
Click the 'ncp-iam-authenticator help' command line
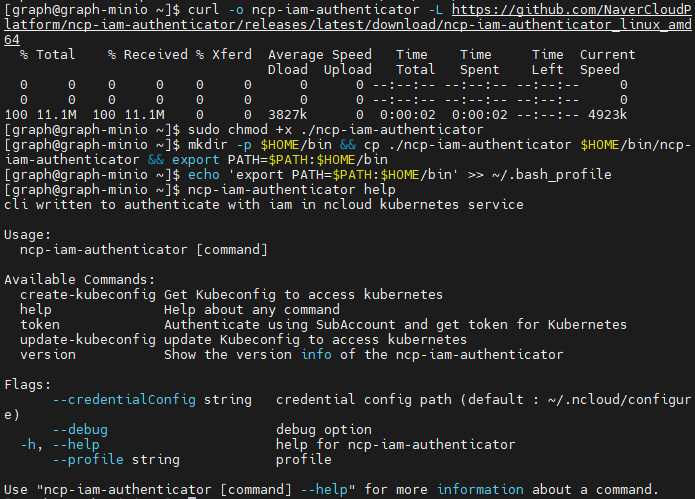click(292, 190)
